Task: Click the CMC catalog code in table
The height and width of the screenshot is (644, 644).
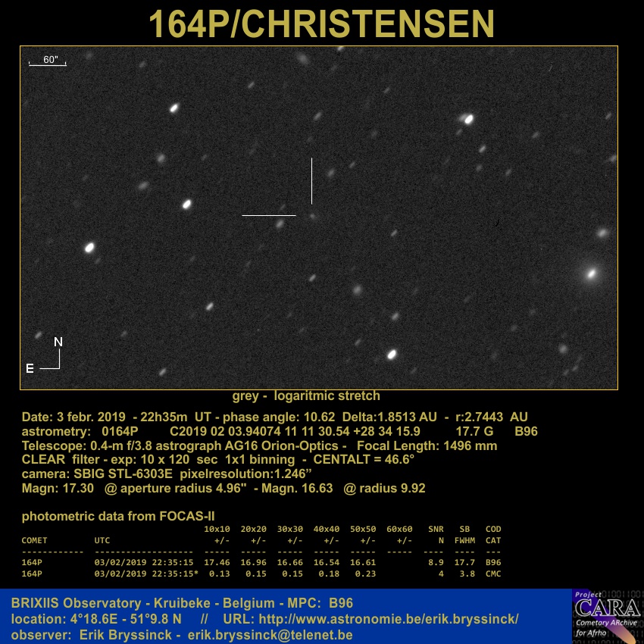Action: tap(492, 574)
